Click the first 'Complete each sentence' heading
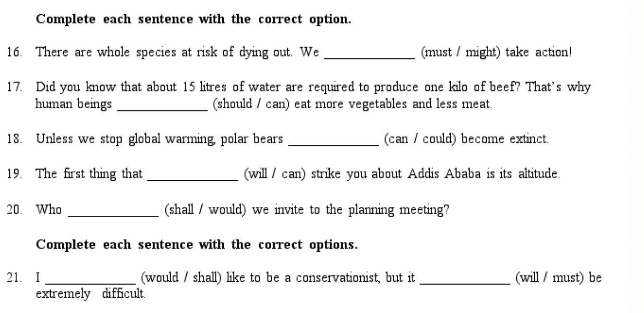The image size is (644, 313). 194,19
